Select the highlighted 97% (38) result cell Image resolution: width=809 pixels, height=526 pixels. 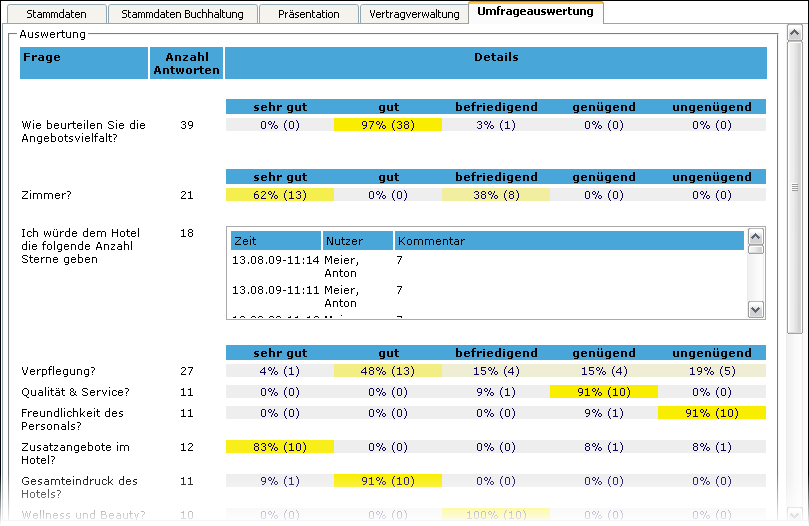coord(388,125)
